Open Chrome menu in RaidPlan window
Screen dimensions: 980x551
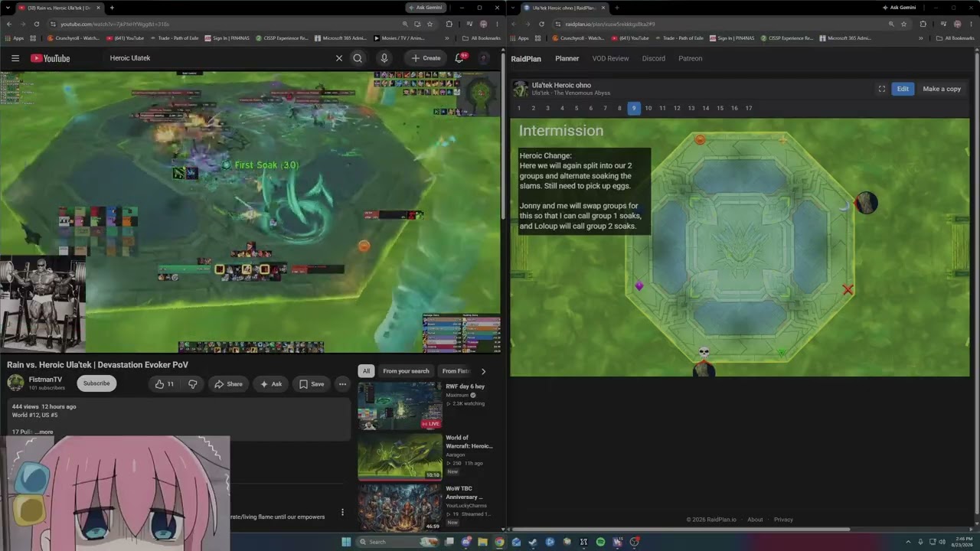[x=972, y=24]
